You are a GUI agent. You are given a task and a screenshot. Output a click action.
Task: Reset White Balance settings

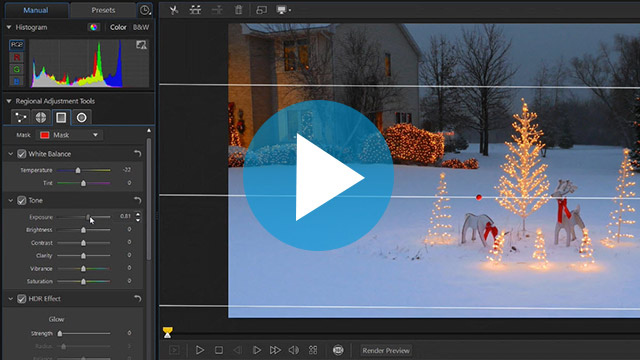138,154
